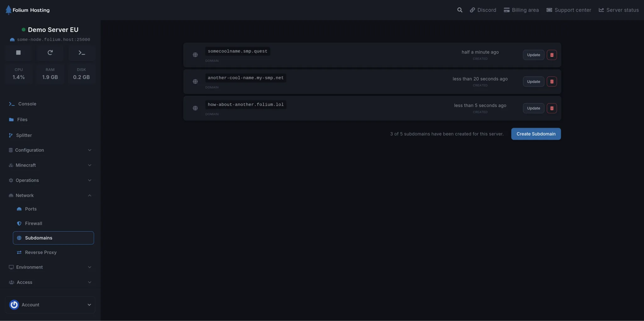Click the Folium Hosting logo
Viewport: 644px width, 321px height.
tap(28, 10)
